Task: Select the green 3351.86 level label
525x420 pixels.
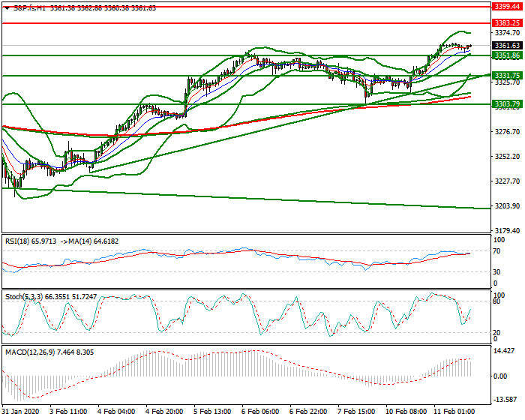Action: click(x=507, y=55)
